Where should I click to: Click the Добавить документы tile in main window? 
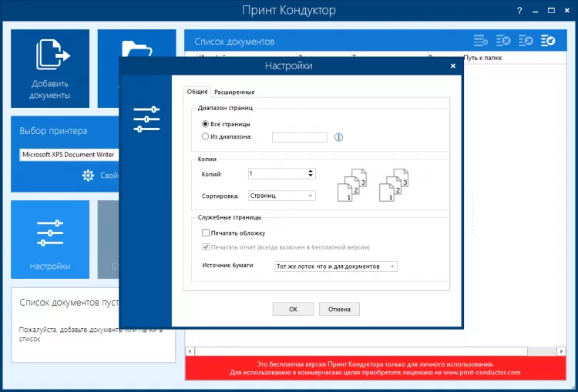[50, 69]
